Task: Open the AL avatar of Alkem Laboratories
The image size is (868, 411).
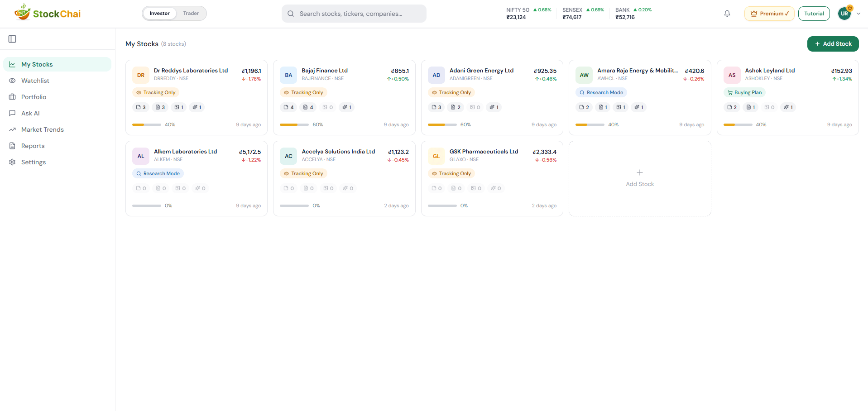Action: pyautogui.click(x=141, y=156)
